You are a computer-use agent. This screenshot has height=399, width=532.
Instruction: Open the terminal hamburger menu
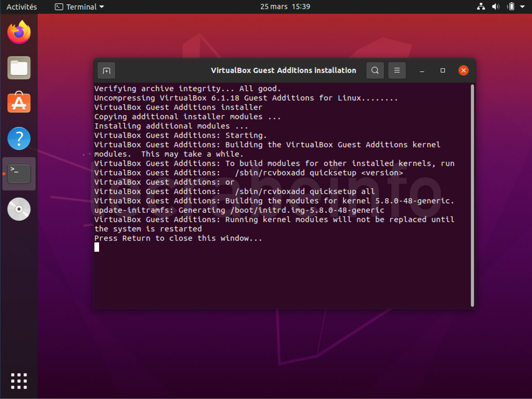pyautogui.click(x=397, y=71)
